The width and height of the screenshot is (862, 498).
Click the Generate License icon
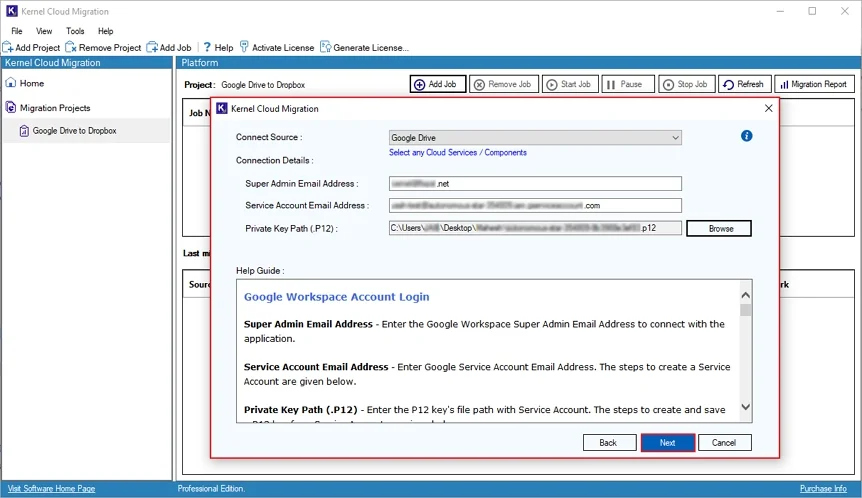[325, 47]
